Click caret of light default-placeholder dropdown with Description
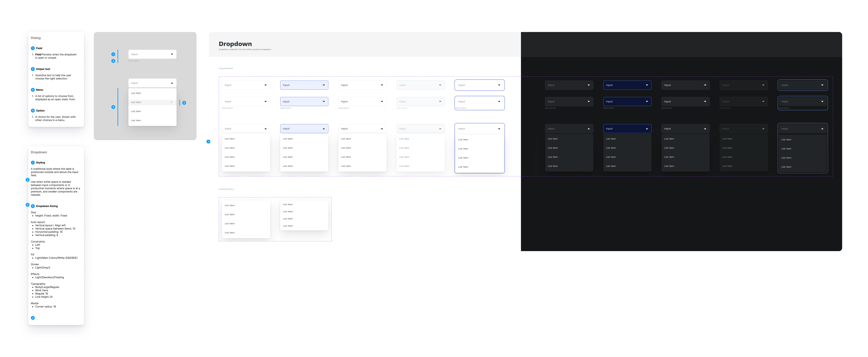Screen dimensions: 868x357 [266, 101]
